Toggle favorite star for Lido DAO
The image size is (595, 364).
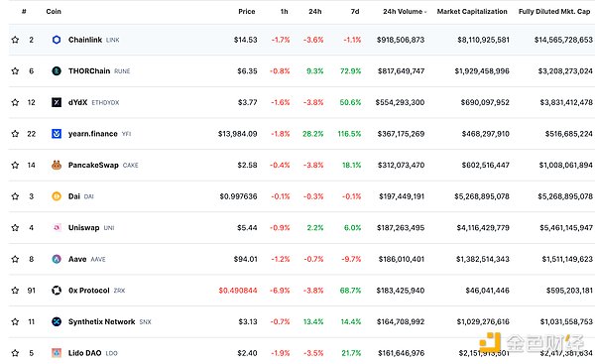point(15,353)
